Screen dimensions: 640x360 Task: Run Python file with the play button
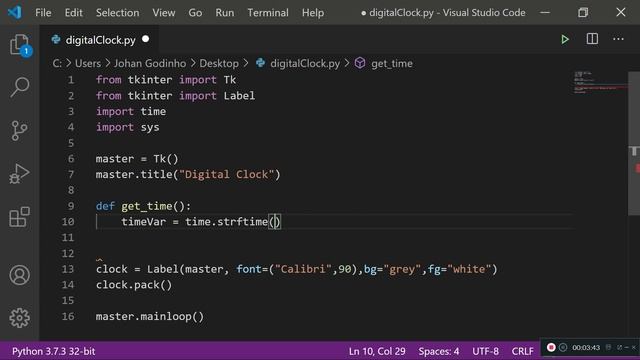[565, 40]
